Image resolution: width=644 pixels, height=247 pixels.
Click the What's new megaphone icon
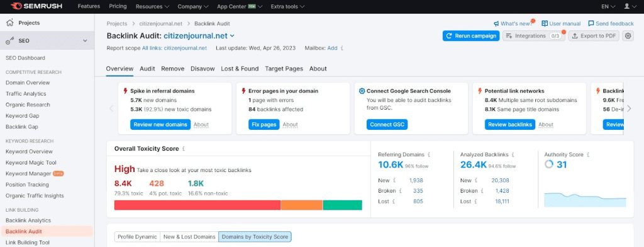coord(496,23)
